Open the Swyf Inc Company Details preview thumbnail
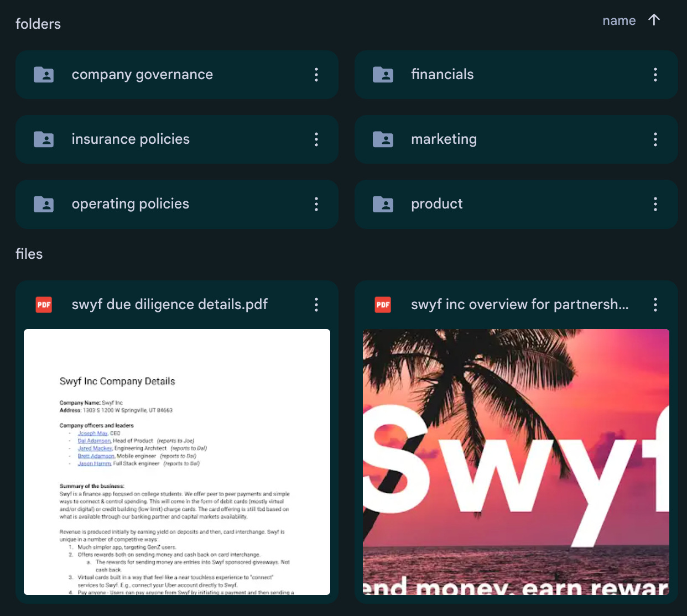Viewport: 687px width, 616px height. tap(177, 462)
